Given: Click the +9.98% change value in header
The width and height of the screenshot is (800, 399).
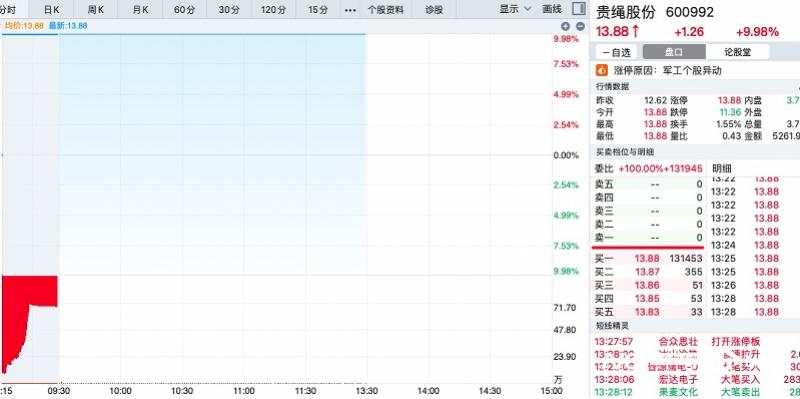Looking at the screenshot, I should [757, 32].
